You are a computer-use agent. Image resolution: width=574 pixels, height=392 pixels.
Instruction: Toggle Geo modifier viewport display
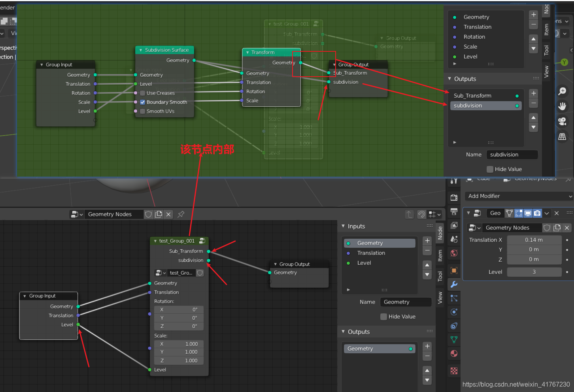point(528,213)
